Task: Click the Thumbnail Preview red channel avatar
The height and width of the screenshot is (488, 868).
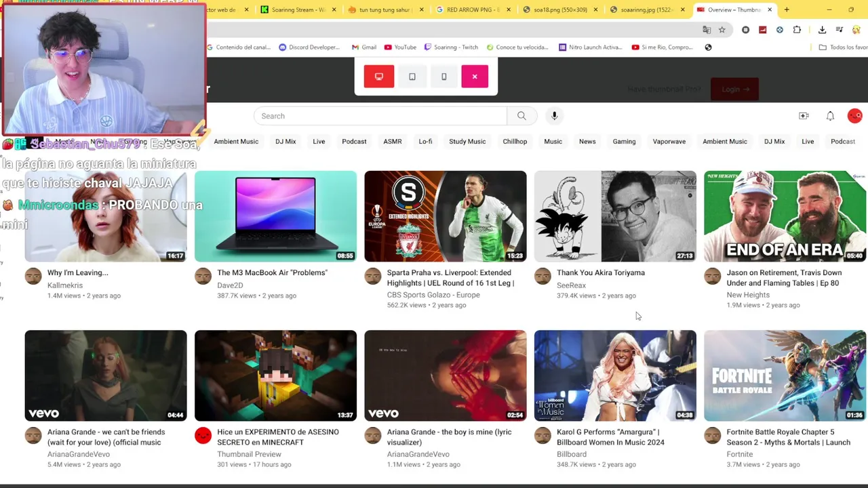Action: (x=203, y=435)
